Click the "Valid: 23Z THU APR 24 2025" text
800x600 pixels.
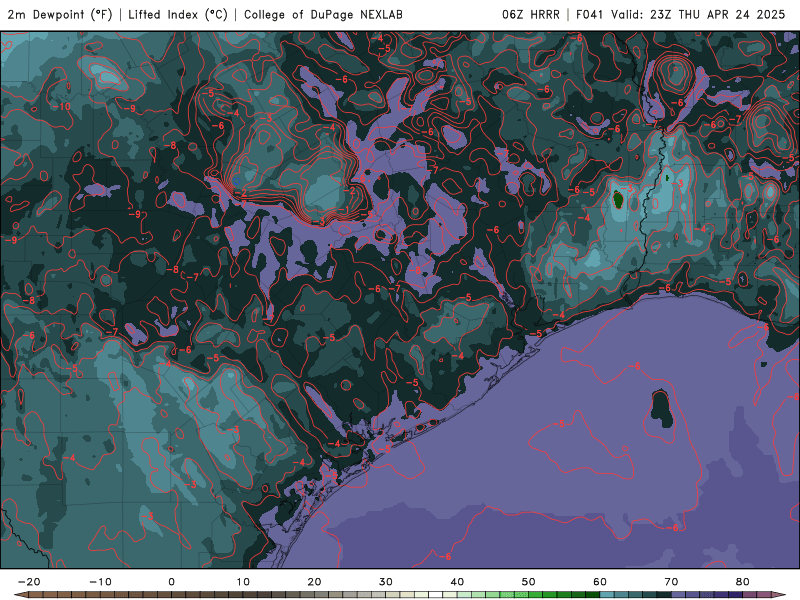(698, 15)
